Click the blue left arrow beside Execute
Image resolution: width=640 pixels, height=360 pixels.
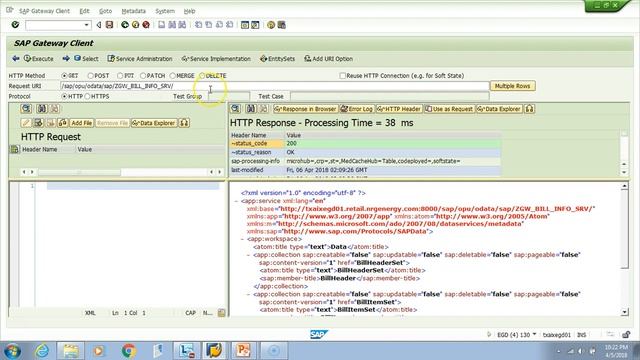pyautogui.click(x=16, y=59)
